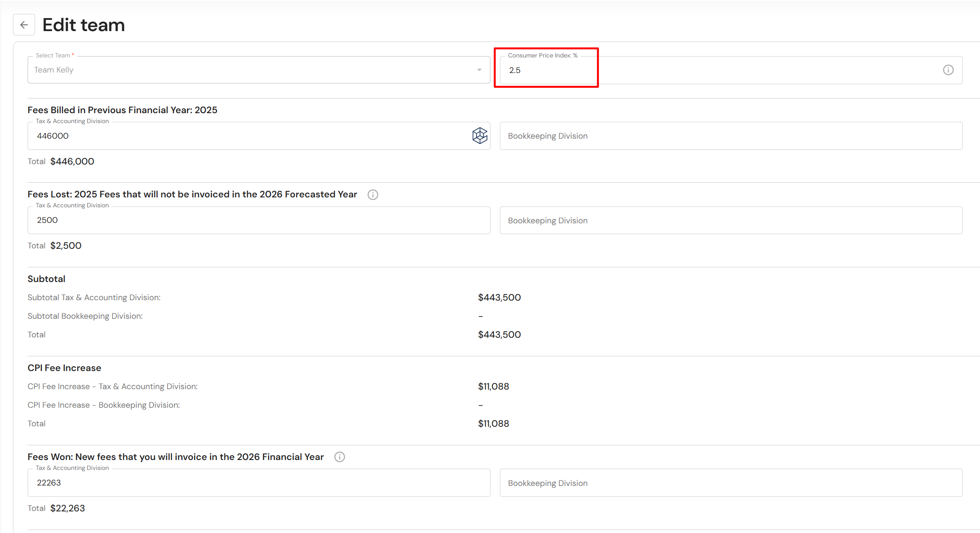
Task: Open the Team Kelly combo box
Action: [x=250, y=70]
